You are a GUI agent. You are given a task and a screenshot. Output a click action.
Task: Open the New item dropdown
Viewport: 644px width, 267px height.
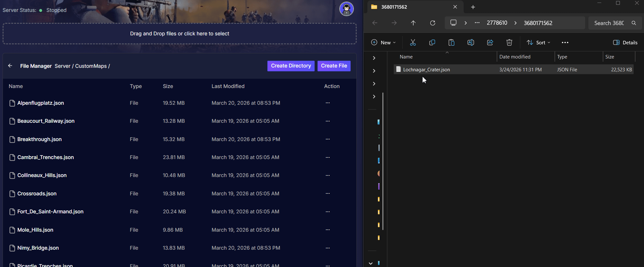tap(383, 42)
